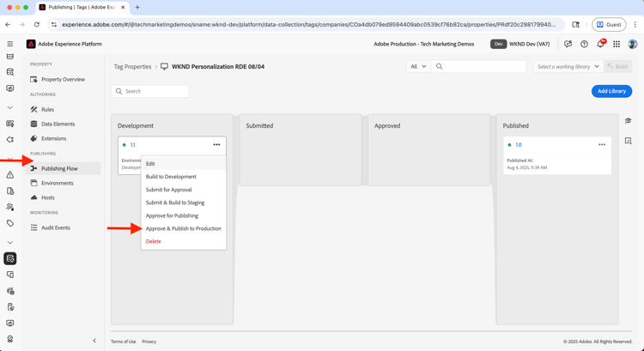Open the apps grid switcher

[x=617, y=44]
